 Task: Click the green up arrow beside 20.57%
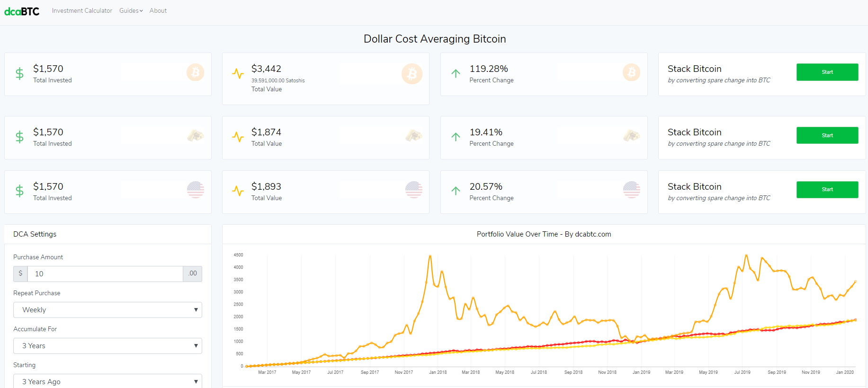point(456,191)
